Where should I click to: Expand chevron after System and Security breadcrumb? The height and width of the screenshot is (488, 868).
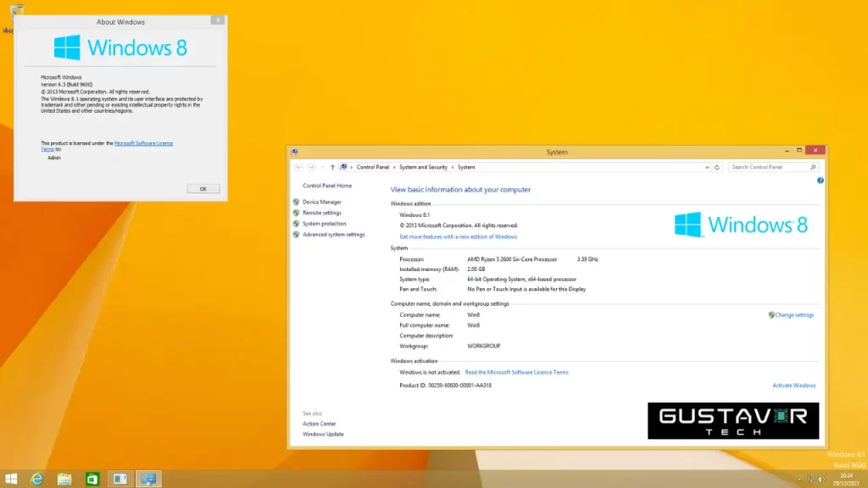coord(453,167)
